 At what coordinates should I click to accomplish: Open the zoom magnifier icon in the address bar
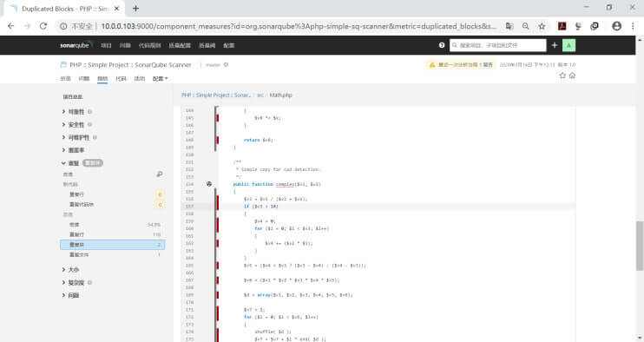(x=525, y=26)
